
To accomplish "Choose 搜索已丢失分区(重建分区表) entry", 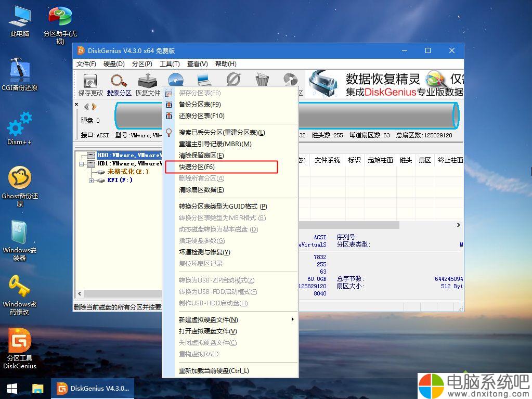I will (x=230, y=133).
